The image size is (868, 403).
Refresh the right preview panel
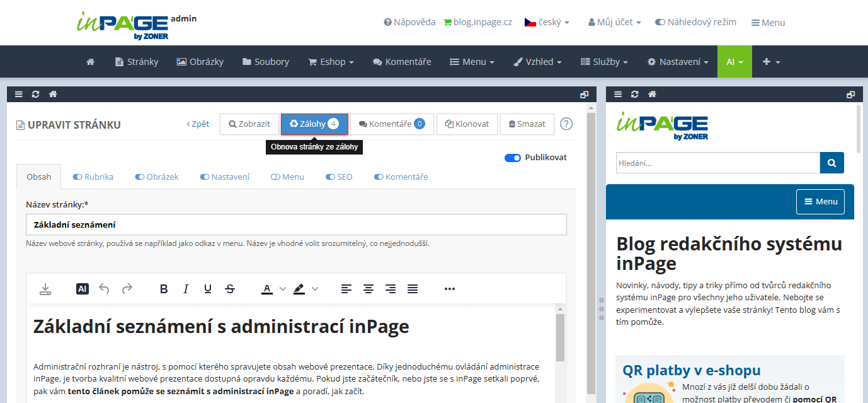(635, 95)
